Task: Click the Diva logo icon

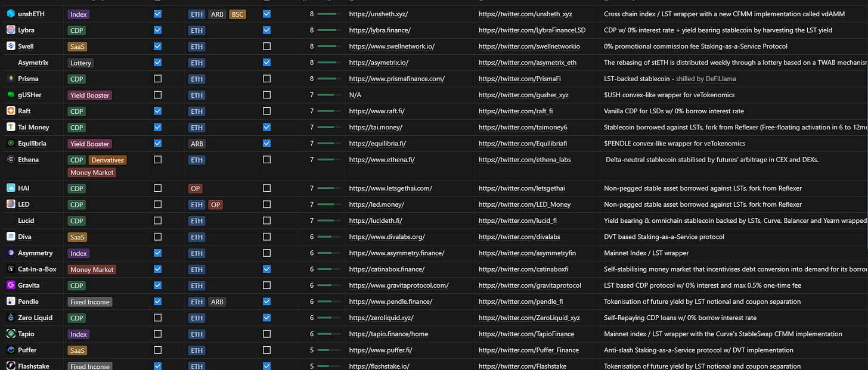Action: [11, 237]
